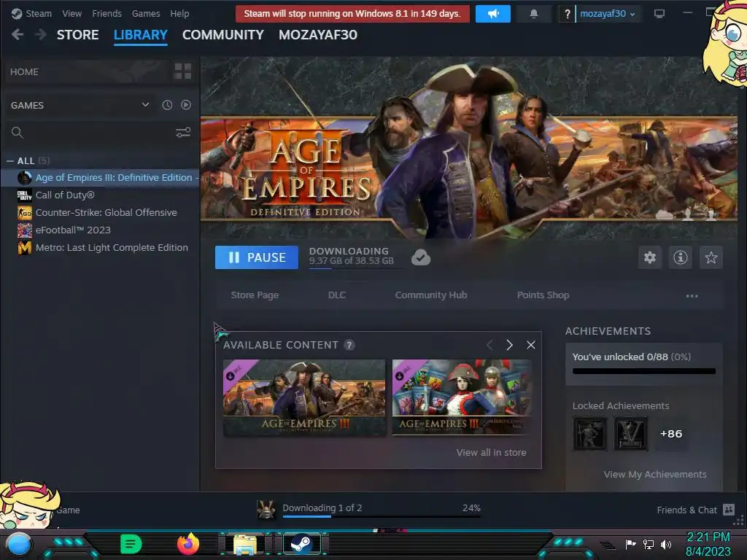The width and height of the screenshot is (747, 560).
Task: Click the Windows 8.1 end-of-support warning banner
Action: coord(352,14)
